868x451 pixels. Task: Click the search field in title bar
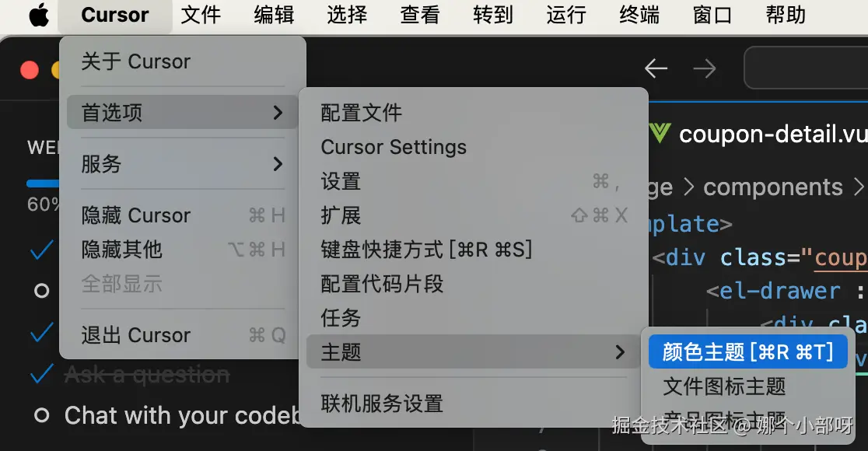(806, 68)
